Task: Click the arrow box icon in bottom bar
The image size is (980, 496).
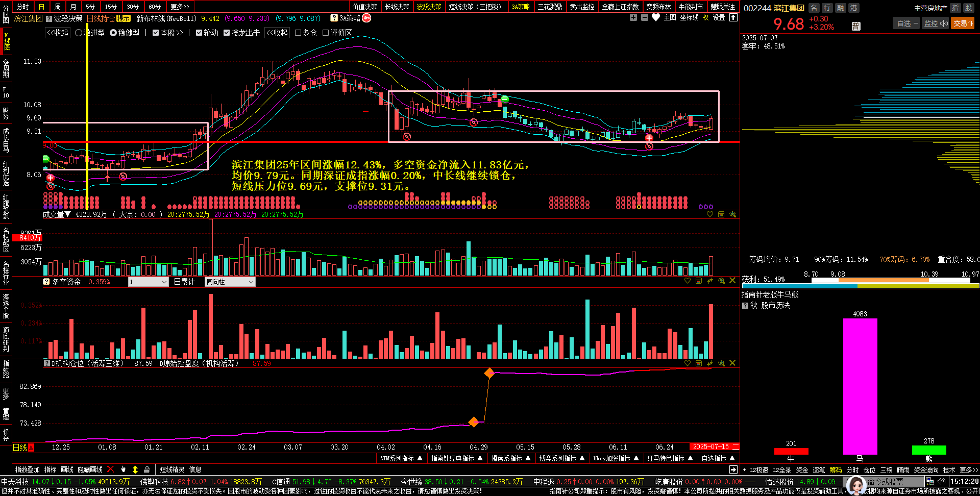Action: [x=733, y=469]
